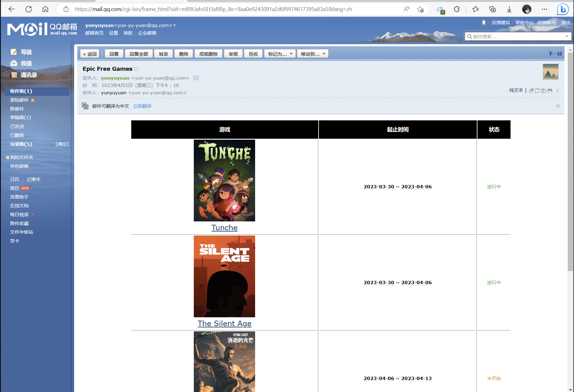Open Bing sidebar icon
The width and height of the screenshot is (574, 392).
tap(563, 9)
